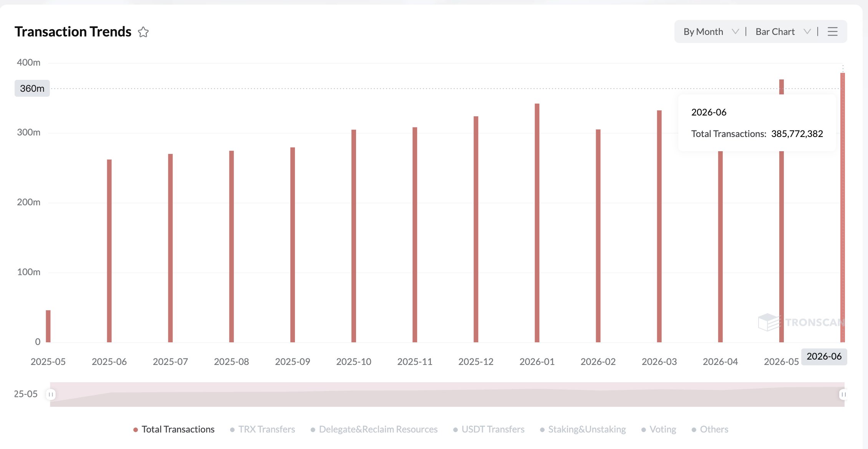The width and height of the screenshot is (868, 449).
Task: Click the 25-05 slider date label
Action: click(x=26, y=394)
